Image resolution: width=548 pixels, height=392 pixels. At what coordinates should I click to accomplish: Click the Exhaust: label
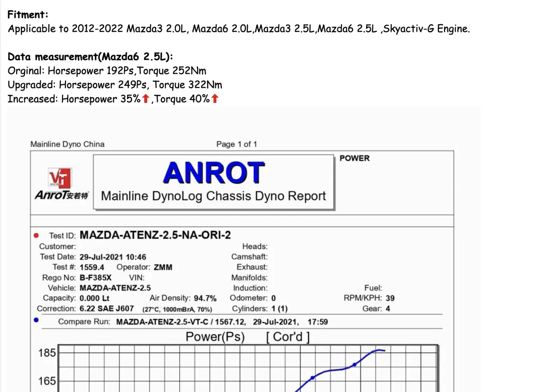pyautogui.click(x=252, y=267)
